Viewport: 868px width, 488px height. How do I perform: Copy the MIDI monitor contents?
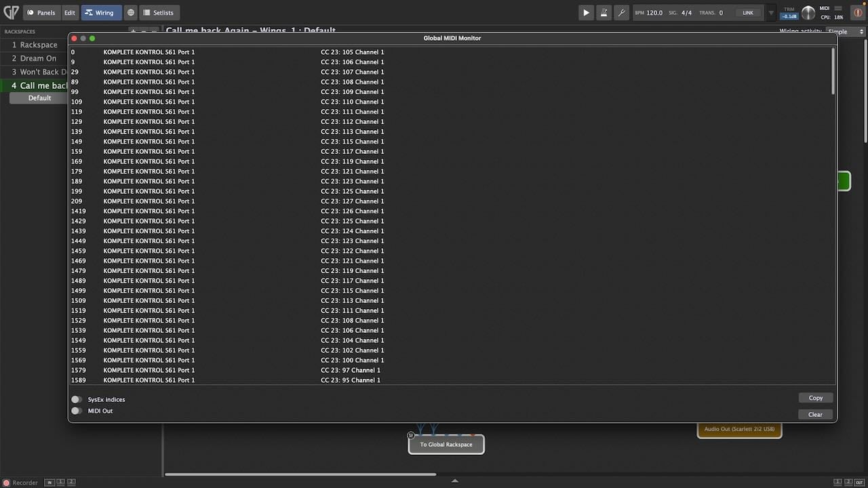815,398
